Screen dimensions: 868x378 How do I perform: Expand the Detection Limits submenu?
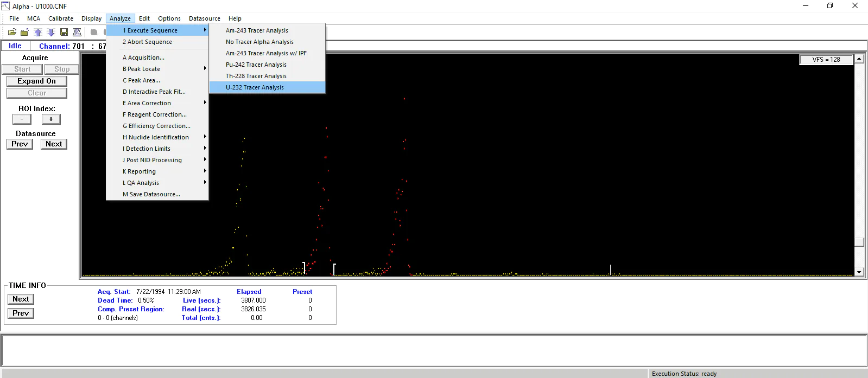157,149
